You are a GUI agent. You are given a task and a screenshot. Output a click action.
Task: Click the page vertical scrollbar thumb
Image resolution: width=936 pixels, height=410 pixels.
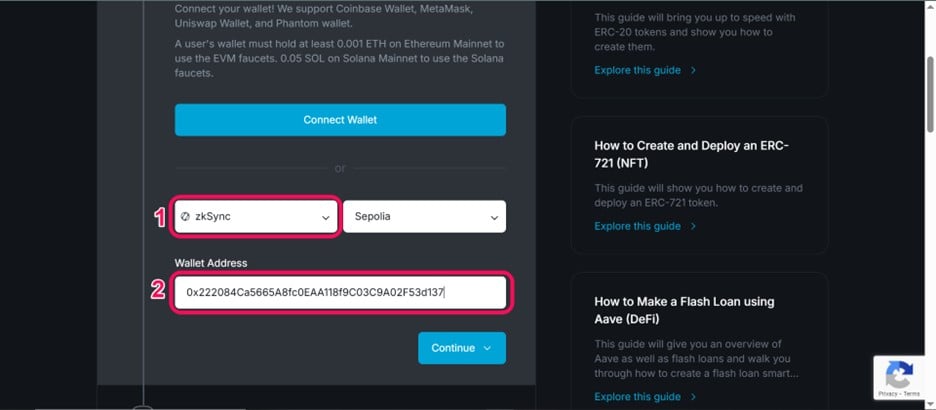point(930,94)
